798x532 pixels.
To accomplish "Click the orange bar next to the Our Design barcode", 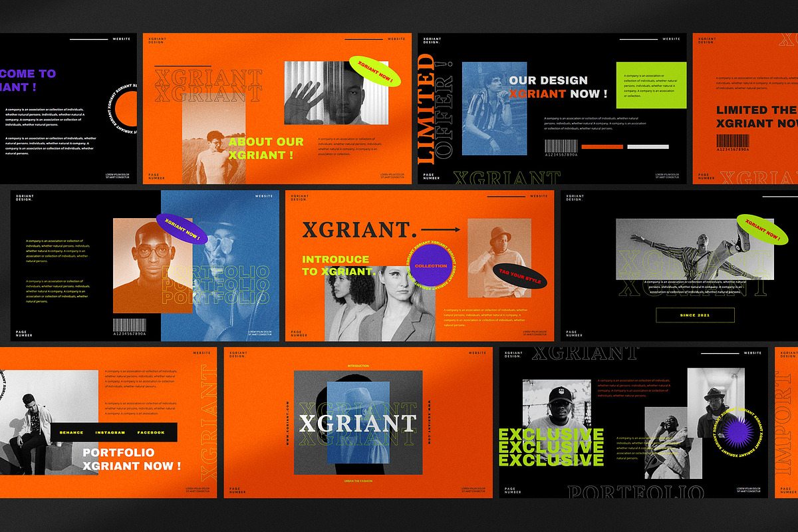I will point(602,146).
